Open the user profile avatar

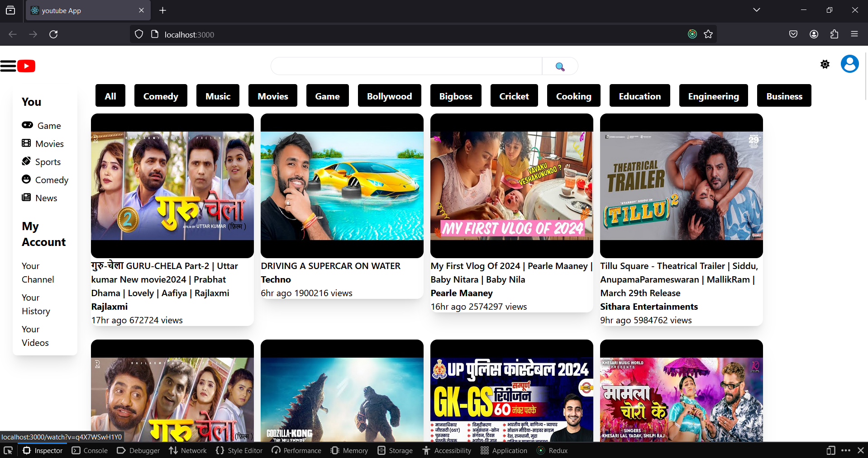(849, 64)
